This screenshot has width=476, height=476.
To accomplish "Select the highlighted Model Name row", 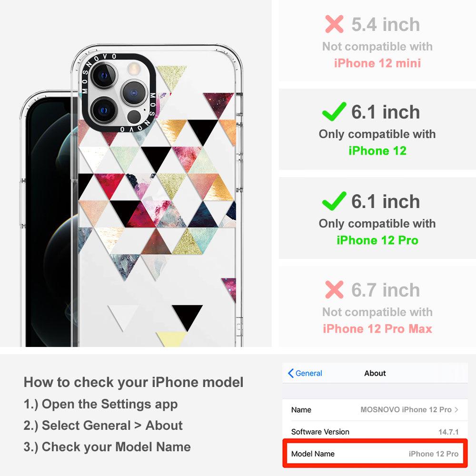I will pos(375,454).
